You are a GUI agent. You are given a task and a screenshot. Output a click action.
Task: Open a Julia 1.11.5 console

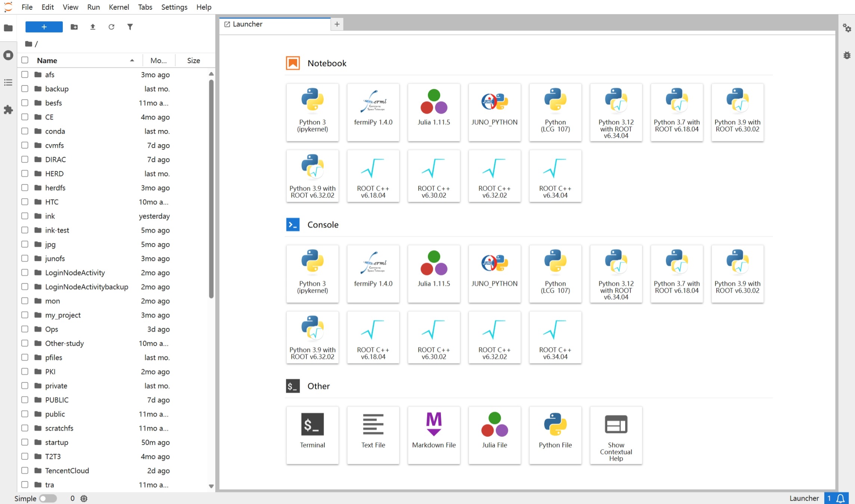tap(434, 274)
